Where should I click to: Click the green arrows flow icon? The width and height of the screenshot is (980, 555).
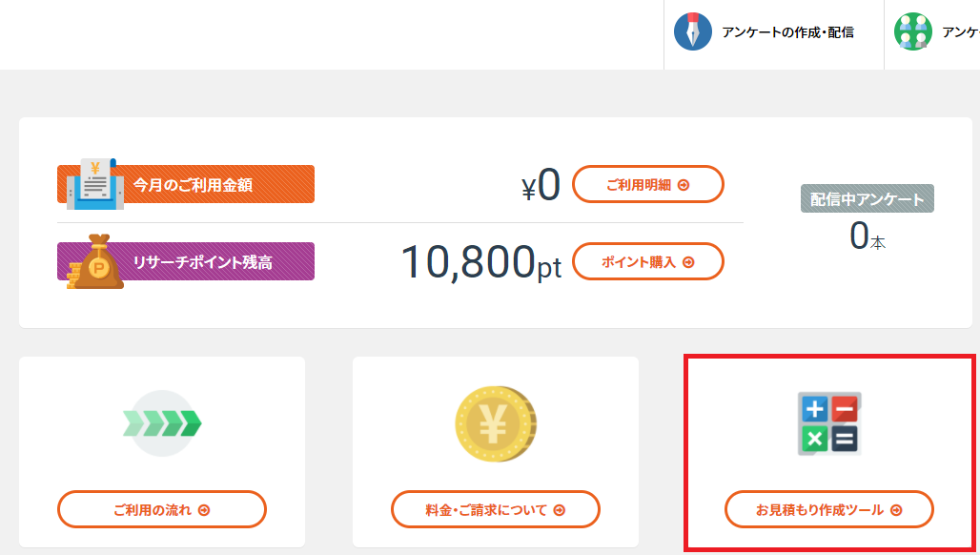click(162, 423)
